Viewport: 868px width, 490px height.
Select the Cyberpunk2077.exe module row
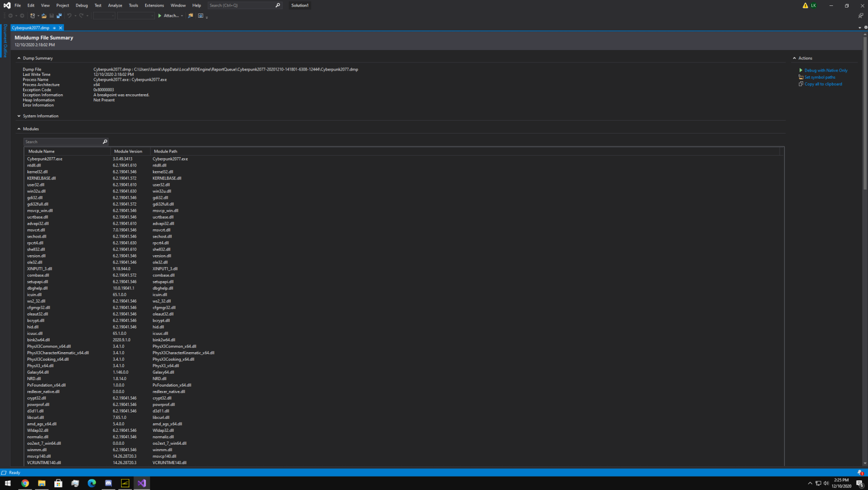[x=404, y=159]
